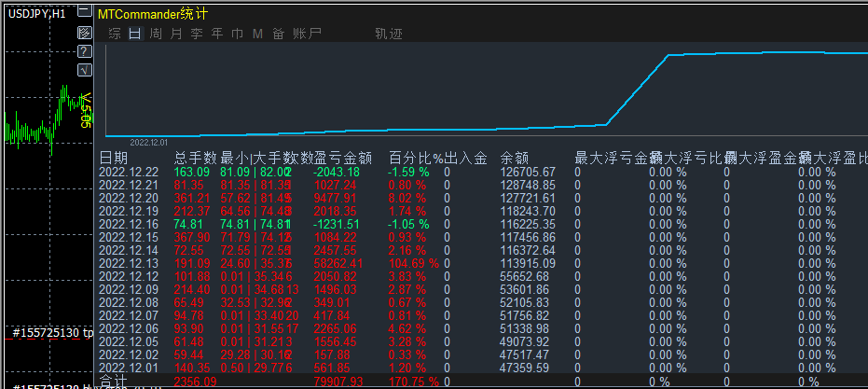Image resolution: width=868 pixels, height=389 pixels.
Task: Click the total profit 79907.93 cell
Action: pyautogui.click(x=338, y=382)
